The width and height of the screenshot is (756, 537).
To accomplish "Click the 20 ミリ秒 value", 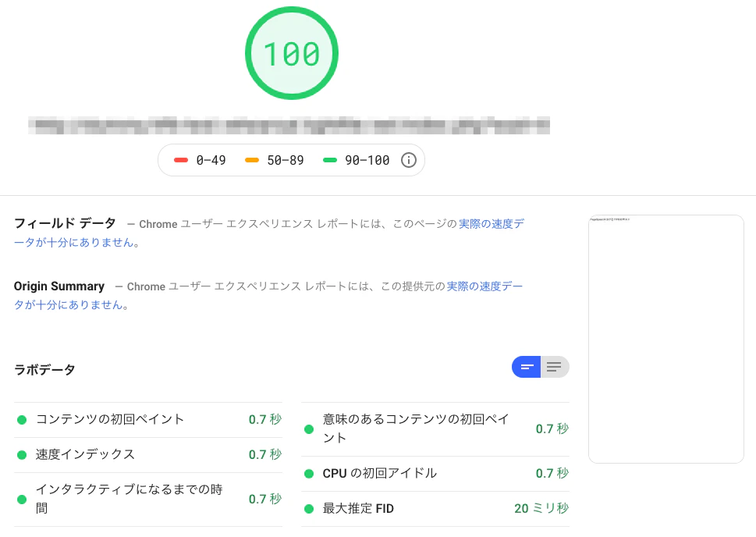I will 541,509.
